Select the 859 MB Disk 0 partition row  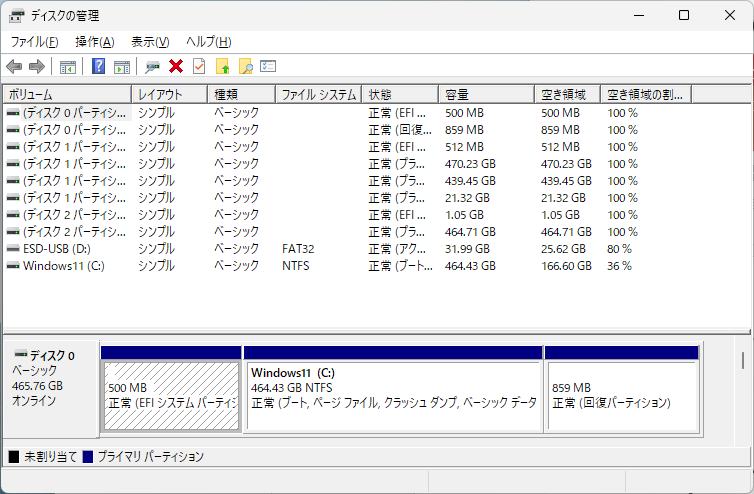tap(348, 130)
